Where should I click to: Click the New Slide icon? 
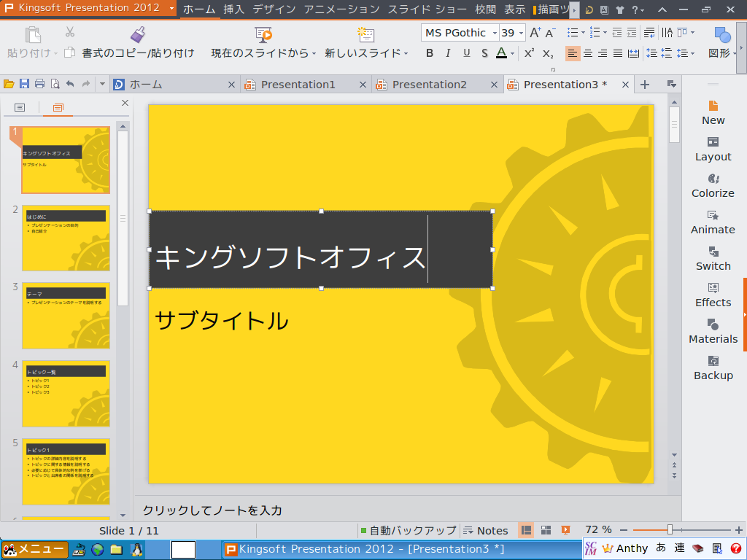(x=365, y=34)
